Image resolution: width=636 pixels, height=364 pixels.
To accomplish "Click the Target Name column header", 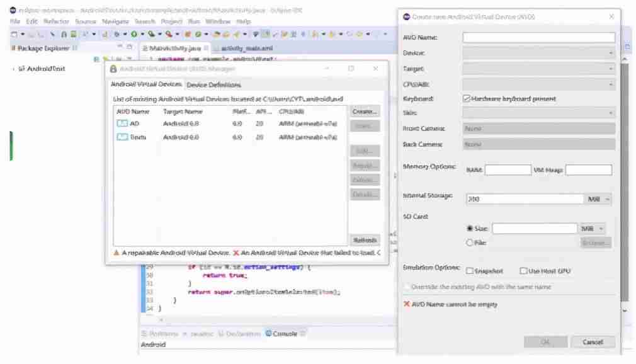I will (183, 111).
